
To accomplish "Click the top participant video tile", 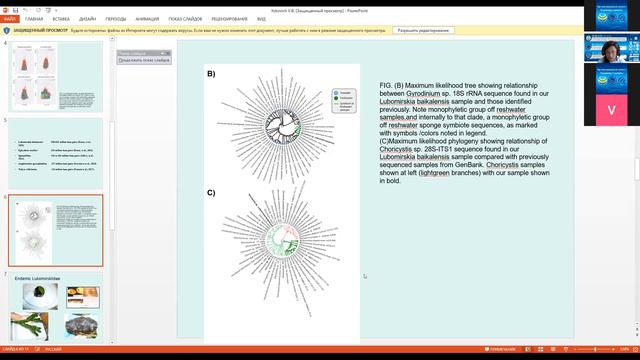I will (x=611, y=16).
